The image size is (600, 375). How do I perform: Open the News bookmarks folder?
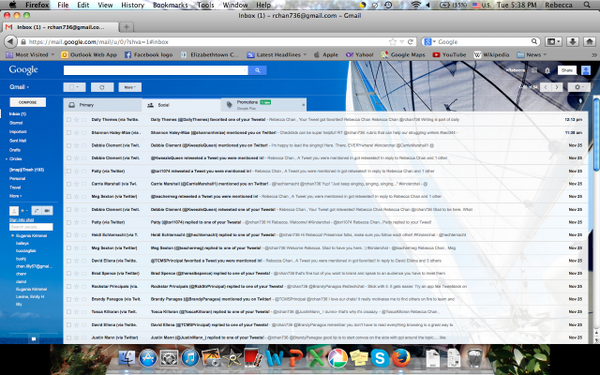(532, 55)
